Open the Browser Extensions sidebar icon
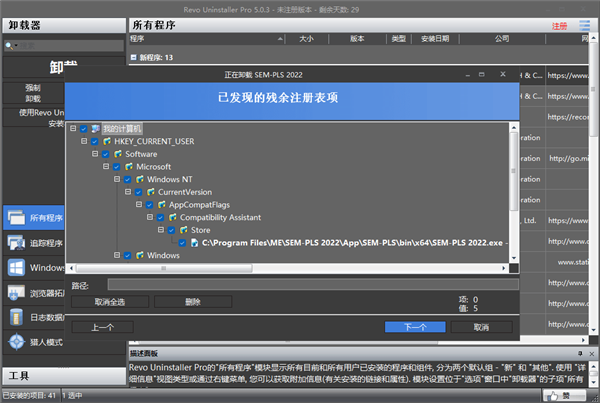This screenshot has width=600, height=403. (16, 293)
